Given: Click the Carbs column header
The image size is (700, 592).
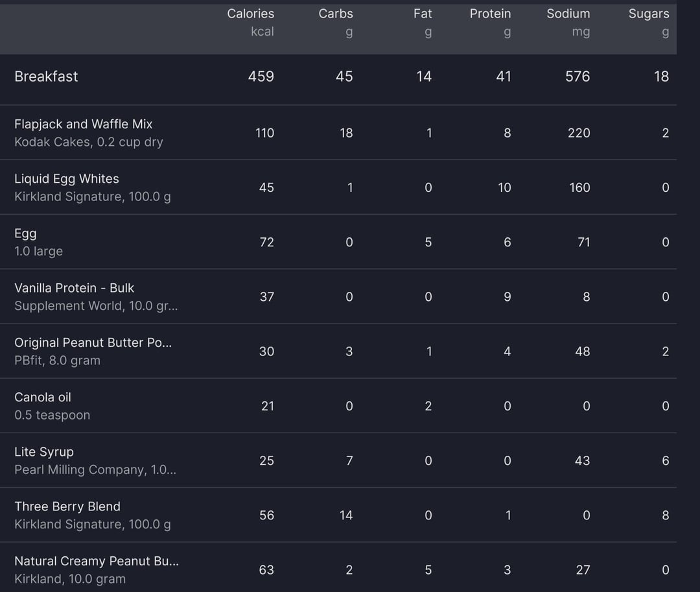Looking at the screenshot, I should pos(336,22).
